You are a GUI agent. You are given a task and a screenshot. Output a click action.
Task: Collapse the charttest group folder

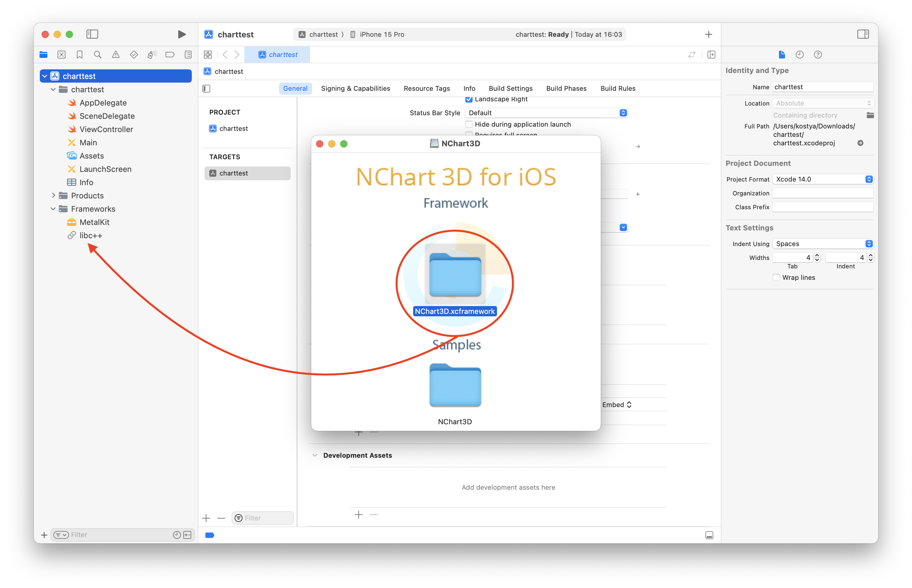coord(53,89)
